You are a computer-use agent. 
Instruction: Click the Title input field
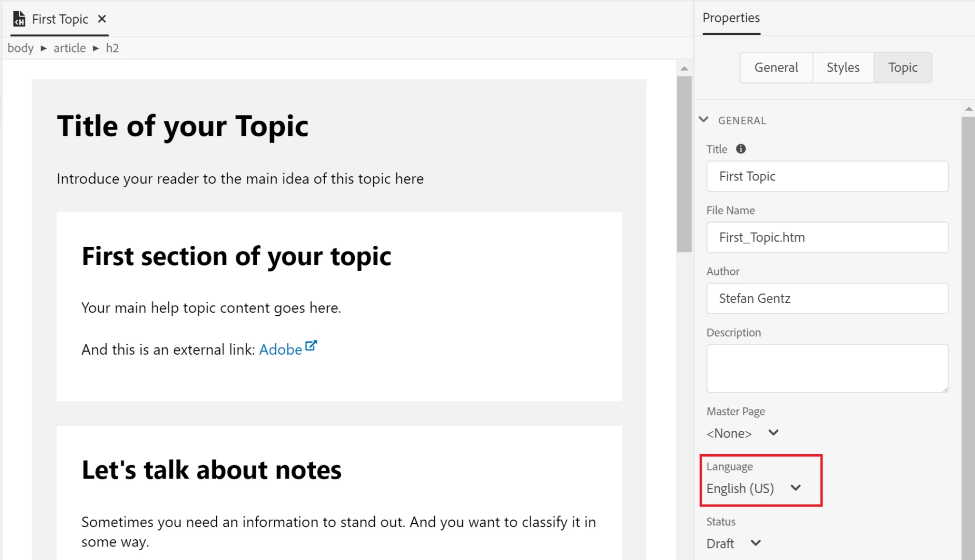pyautogui.click(x=827, y=176)
